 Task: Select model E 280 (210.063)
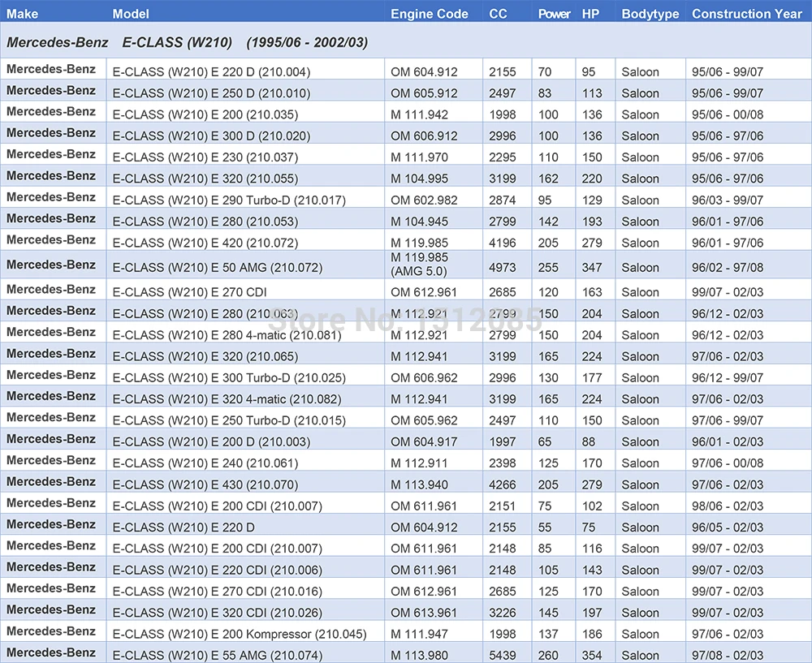point(205,313)
